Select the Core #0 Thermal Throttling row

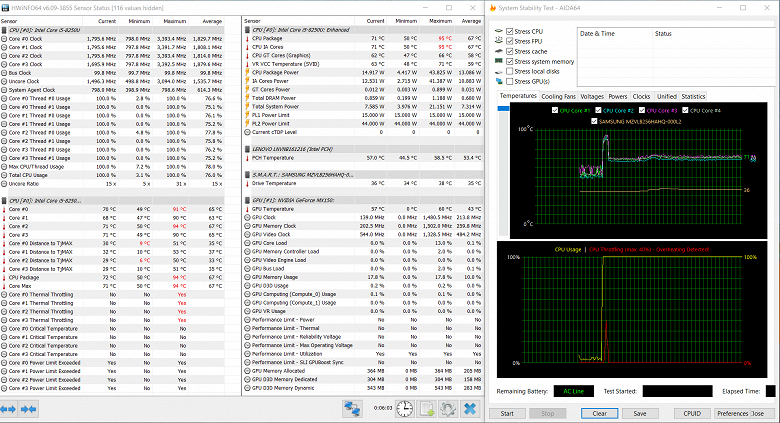click(x=112, y=295)
